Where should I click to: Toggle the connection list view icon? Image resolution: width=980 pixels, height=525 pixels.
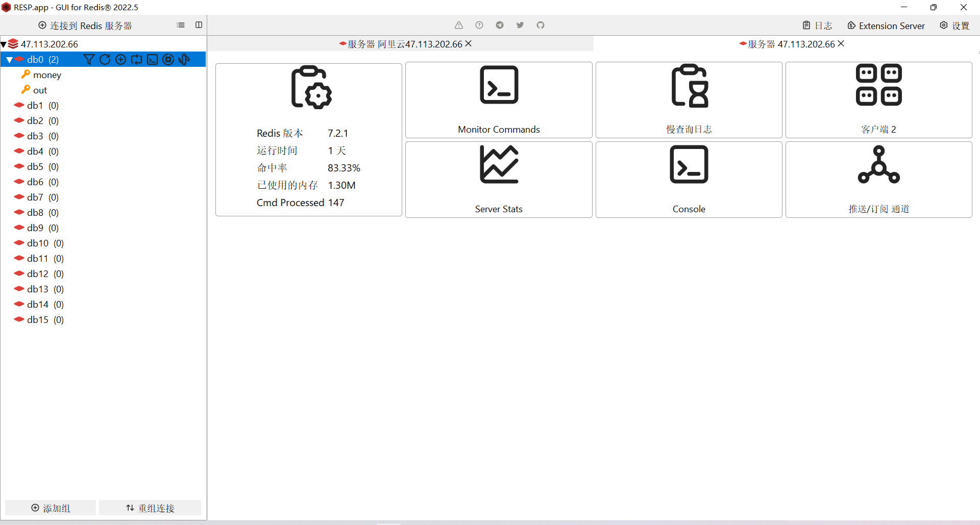(181, 25)
